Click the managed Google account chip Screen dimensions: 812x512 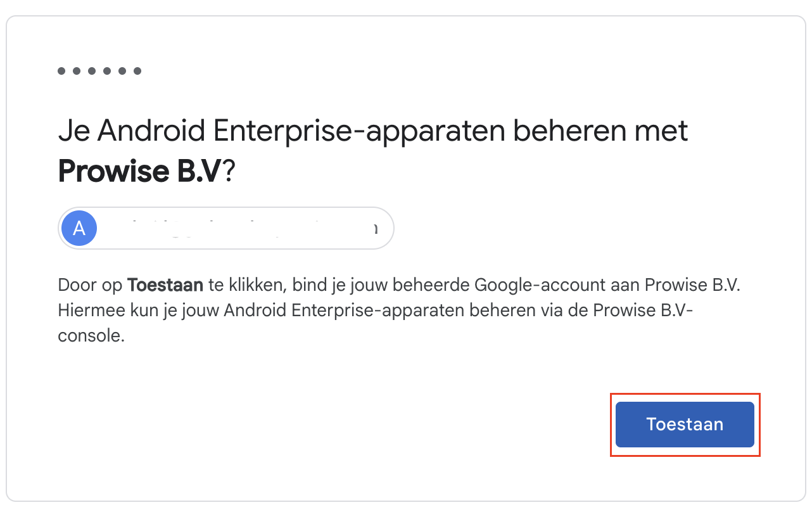click(225, 228)
